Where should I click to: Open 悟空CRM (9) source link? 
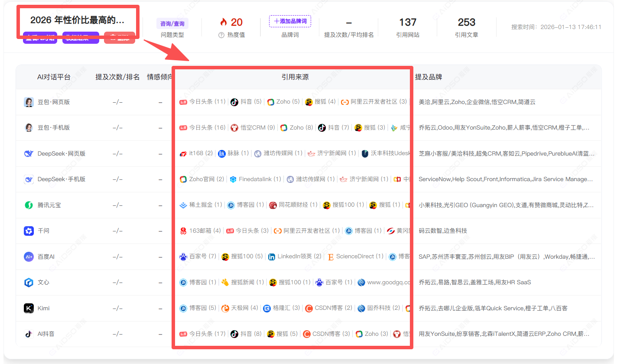click(253, 127)
